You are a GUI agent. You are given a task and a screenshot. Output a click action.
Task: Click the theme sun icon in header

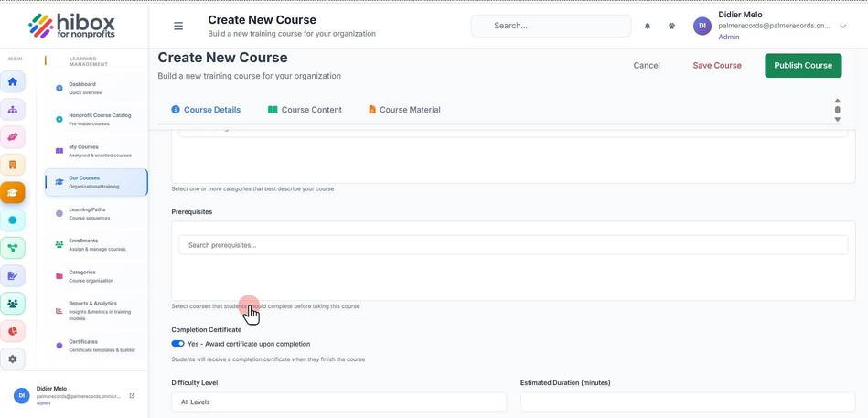[x=671, y=26]
